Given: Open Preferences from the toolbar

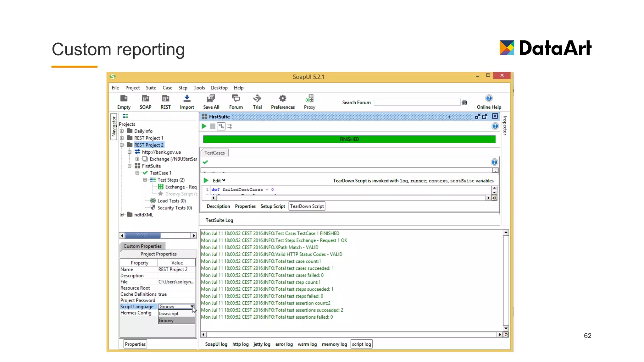Looking at the screenshot, I should pos(283,102).
